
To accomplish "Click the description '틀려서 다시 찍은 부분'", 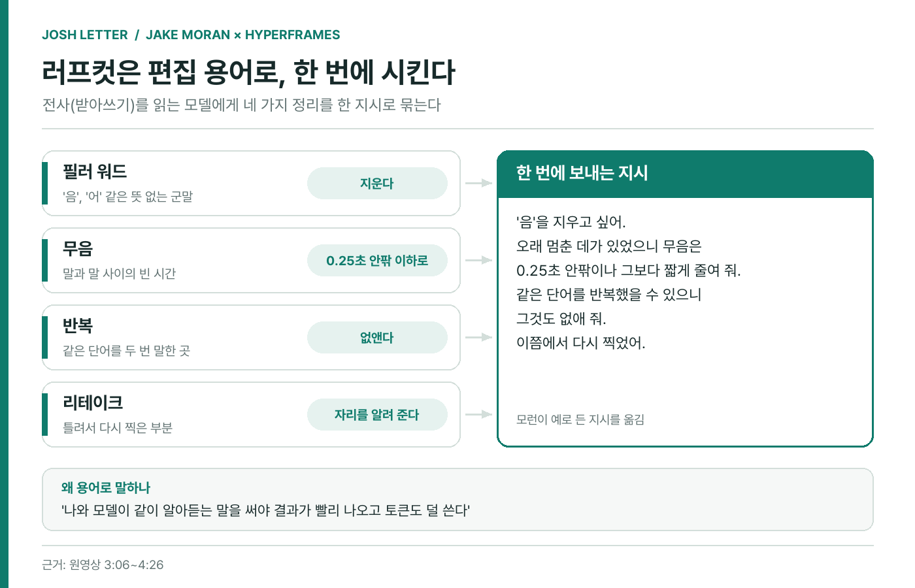I will [x=118, y=428].
